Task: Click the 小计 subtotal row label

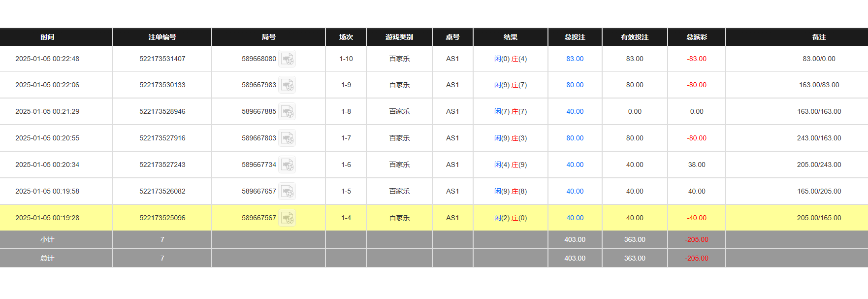Action: 47,240
